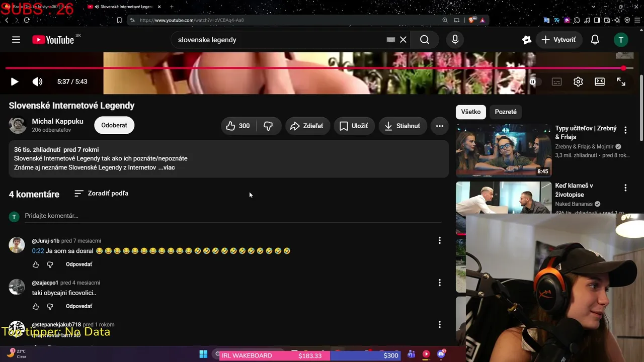The width and height of the screenshot is (644, 362).
Task: Like the comment from @zajacpo1
Action: pos(36,306)
